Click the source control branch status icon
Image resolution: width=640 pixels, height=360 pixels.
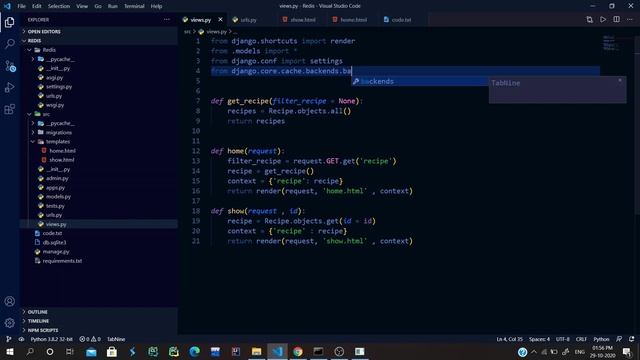(9, 339)
